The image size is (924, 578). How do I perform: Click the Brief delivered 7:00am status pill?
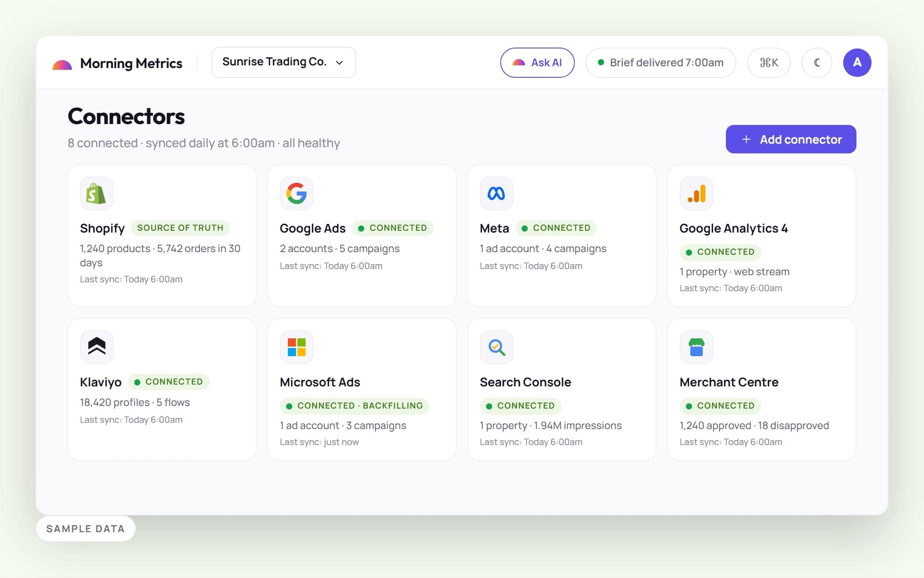[x=661, y=63]
